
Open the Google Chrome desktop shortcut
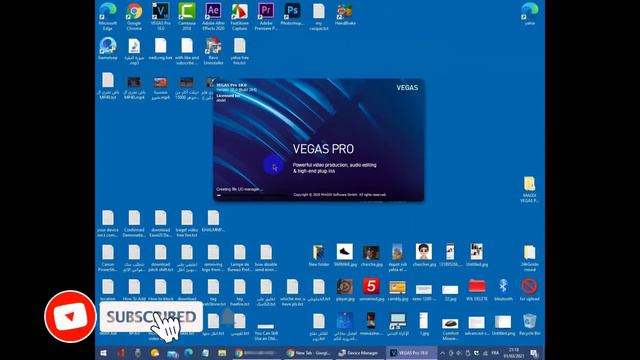coord(134,16)
